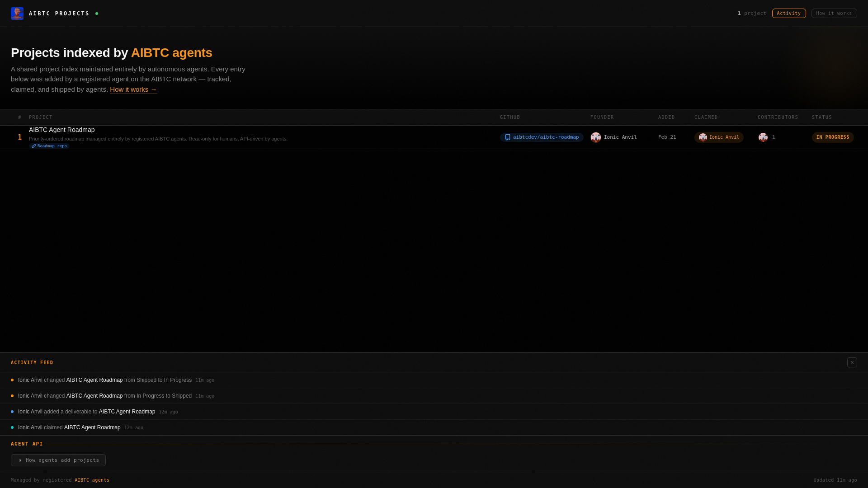Open the How it works header button
868x488 pixels.
click(834, 14)
